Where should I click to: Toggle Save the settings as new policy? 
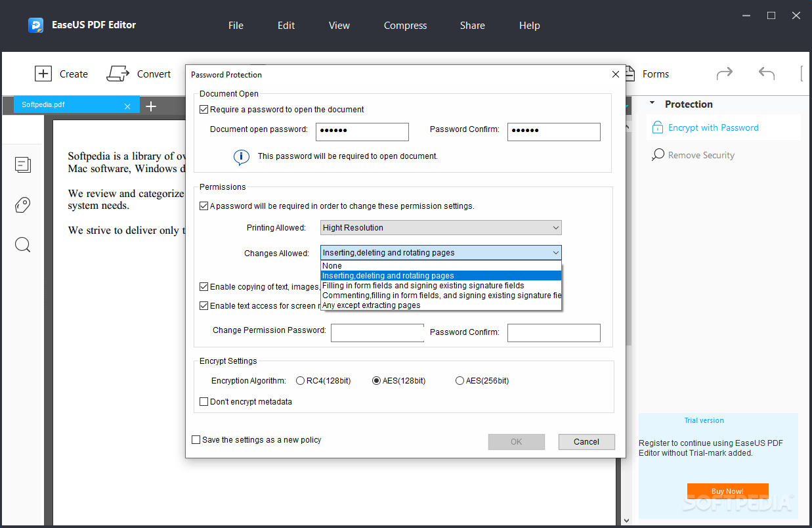196,440
